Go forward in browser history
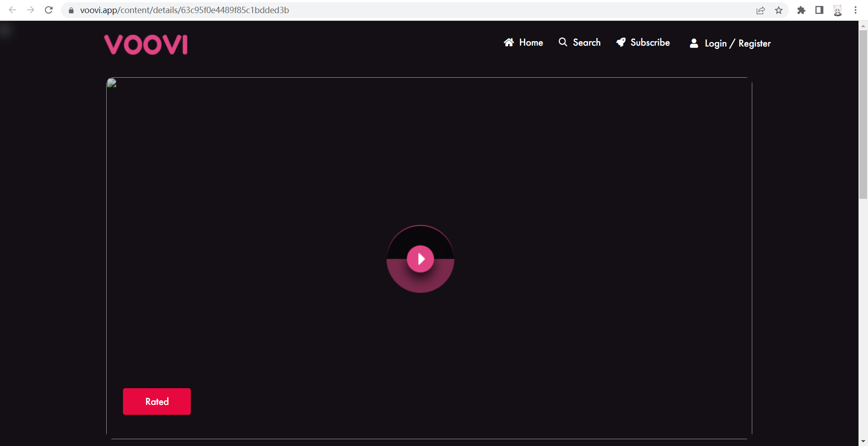The height and width of the screenshot is (446, 868). coord(30,10)
